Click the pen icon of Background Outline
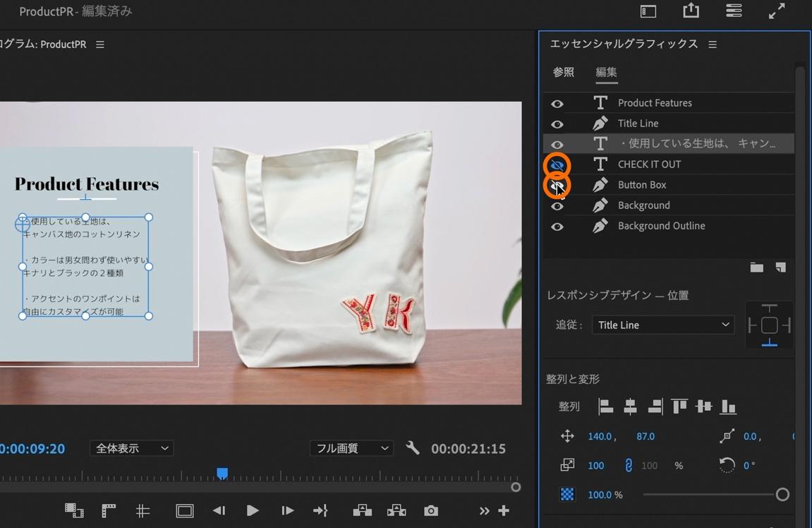The width and height of the screenshot is (812, 528). point(600,226)
